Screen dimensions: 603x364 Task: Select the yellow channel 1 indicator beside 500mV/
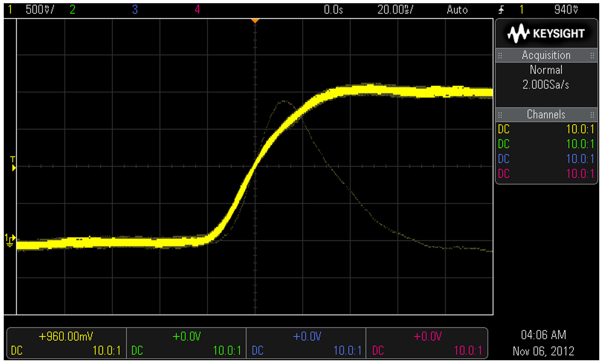click(x=10, y=10)
